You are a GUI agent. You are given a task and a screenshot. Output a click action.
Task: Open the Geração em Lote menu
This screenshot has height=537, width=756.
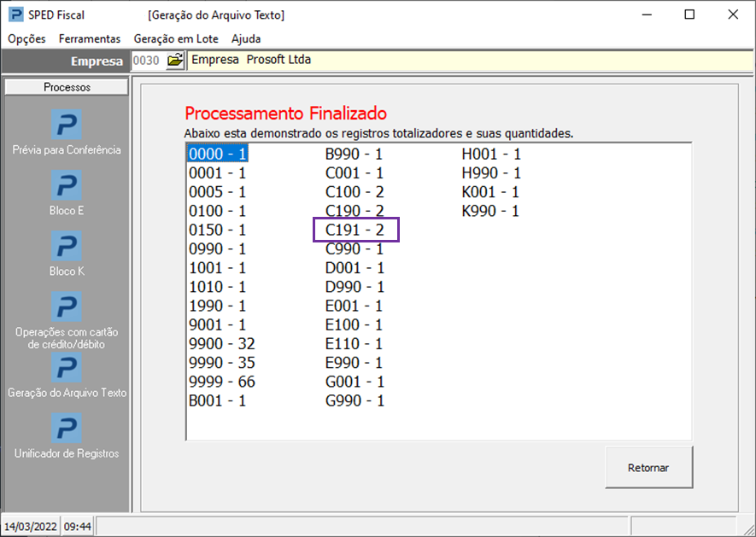pyautogui.click(x=176, y=38)
